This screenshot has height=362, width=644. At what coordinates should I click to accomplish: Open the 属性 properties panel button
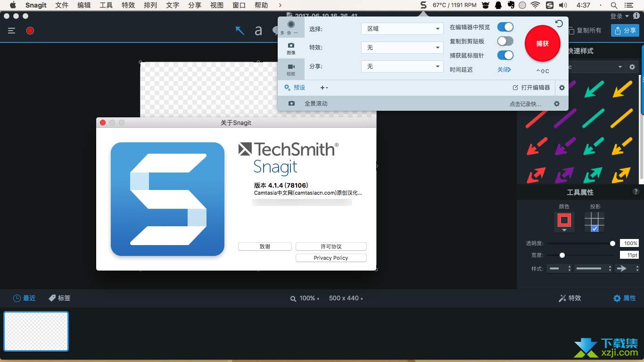[624, 298]
